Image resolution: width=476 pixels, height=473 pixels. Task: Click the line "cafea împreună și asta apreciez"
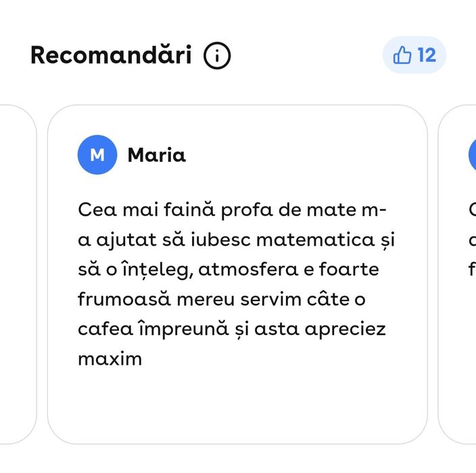point(231,329)
